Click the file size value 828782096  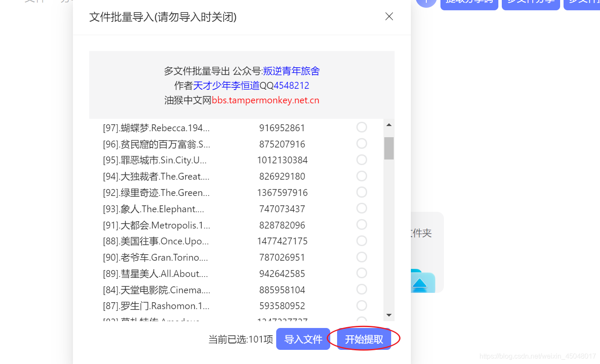282,226
